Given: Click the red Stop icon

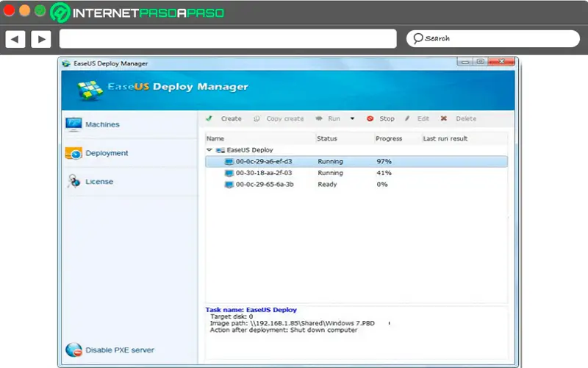Looking at the screenshot, I should 370,118.
